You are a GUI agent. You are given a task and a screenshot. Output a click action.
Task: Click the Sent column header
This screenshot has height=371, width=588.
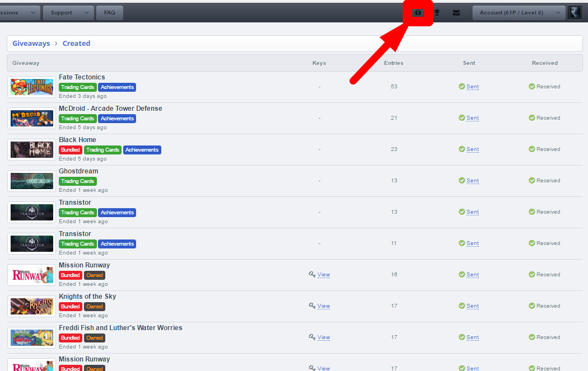469,63
